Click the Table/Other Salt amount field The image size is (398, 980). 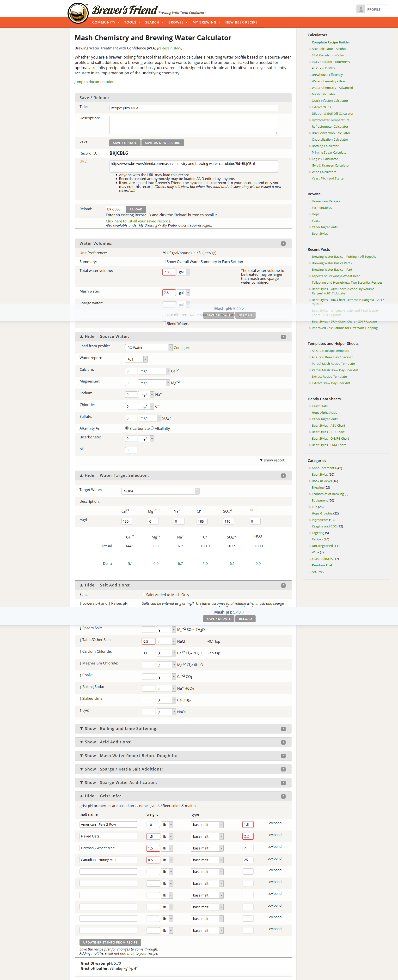point(148,641)
